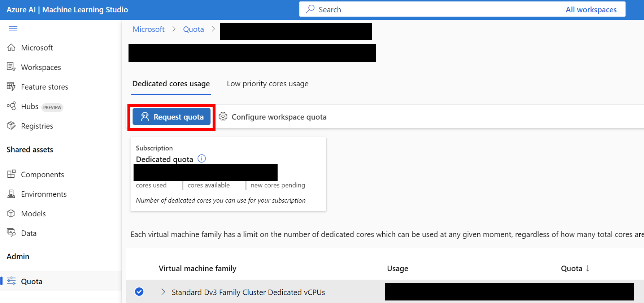This screenshot has height=303, width=644.
Task: Click the Quota breadcrumb link
Action: click(x=193, y=29)
